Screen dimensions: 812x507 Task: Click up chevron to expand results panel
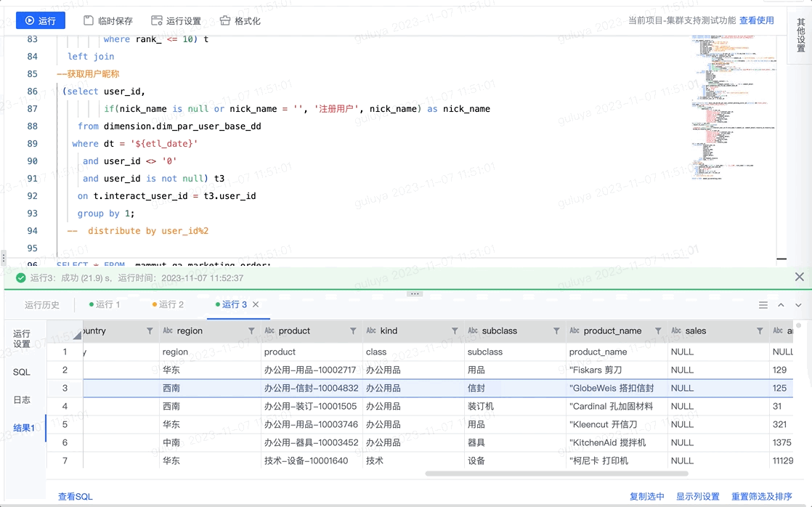tap(781, 305)
